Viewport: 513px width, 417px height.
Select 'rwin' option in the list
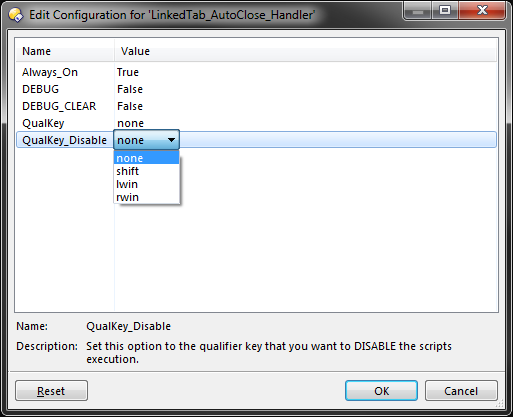coord(146,197)
